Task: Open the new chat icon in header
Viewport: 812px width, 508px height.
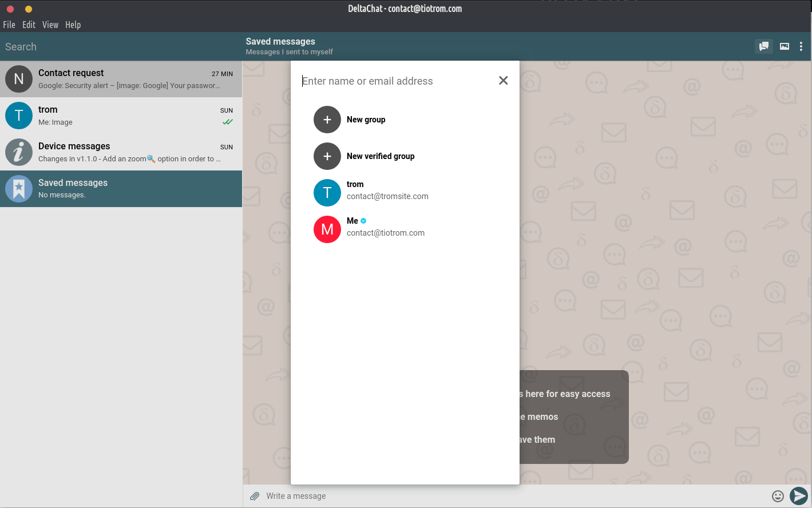Action: click(763, 46)
